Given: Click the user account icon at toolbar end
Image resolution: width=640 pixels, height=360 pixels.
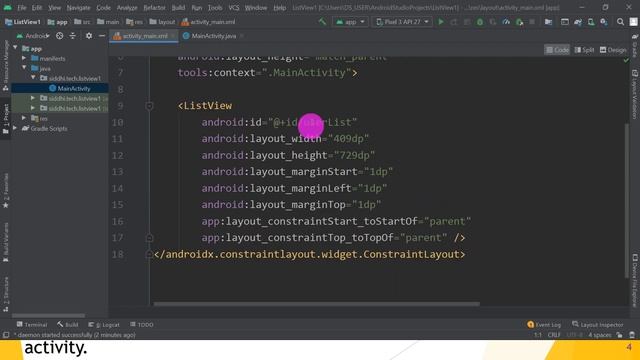Looking at the screenshot, I should pos(633,22).
